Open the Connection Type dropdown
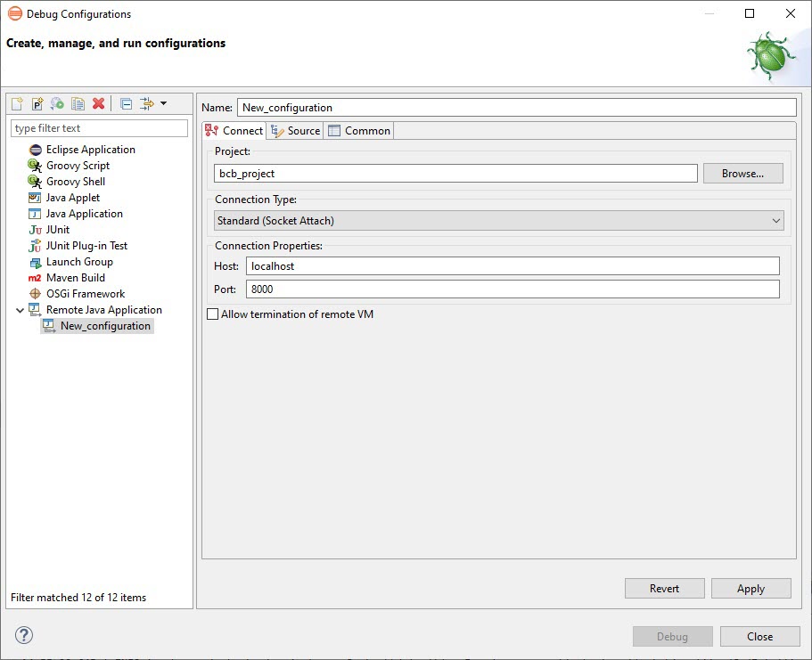 coord(499,221)
